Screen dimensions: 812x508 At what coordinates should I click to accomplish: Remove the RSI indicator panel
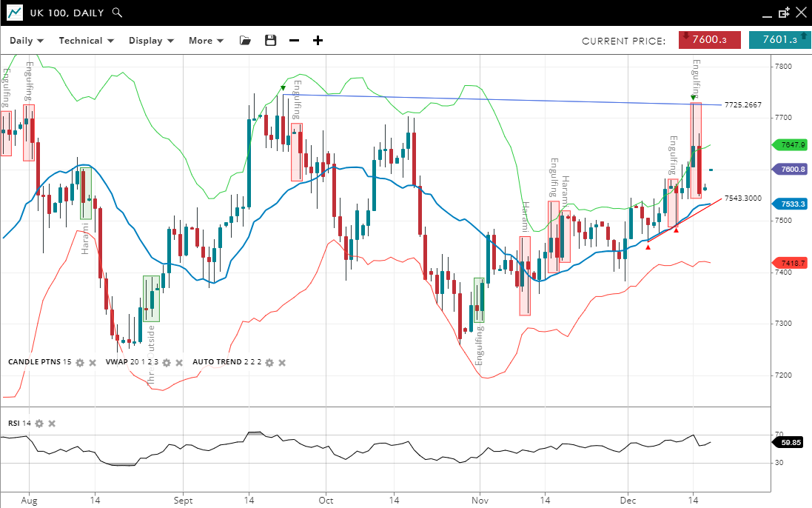[52, 424]
